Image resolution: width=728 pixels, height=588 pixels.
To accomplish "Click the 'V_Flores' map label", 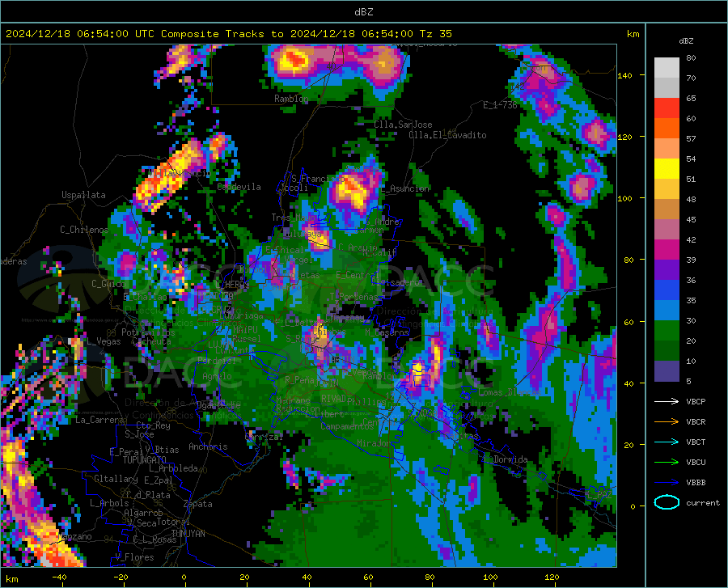I will pos(134,557).
